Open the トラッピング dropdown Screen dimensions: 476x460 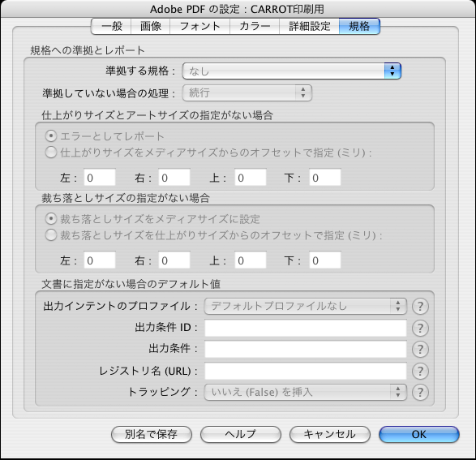coord(306,392)
